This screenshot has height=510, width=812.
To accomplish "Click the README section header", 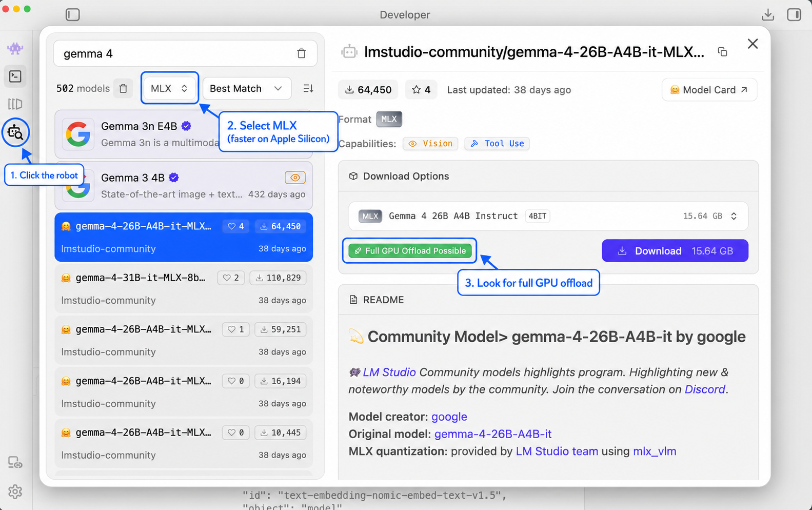I will tap(548, 300).
